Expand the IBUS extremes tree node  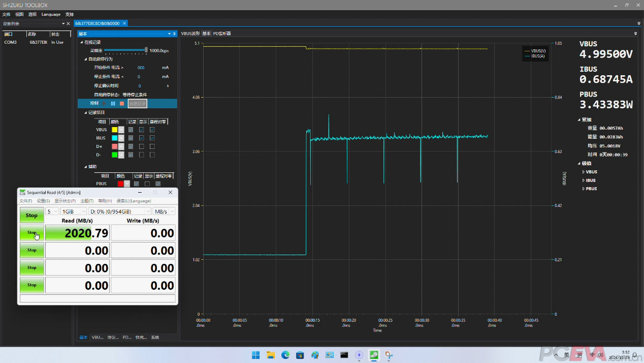(584, 180)
